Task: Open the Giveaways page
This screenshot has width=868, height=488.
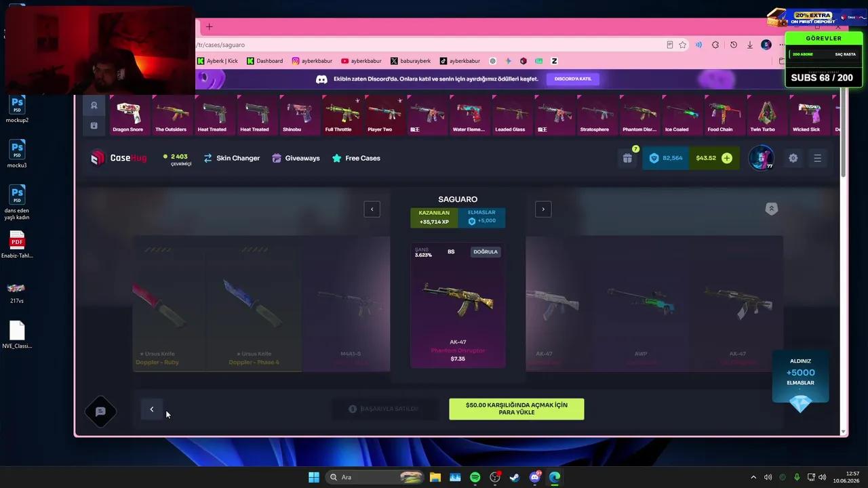Action: tap(296, 158)
